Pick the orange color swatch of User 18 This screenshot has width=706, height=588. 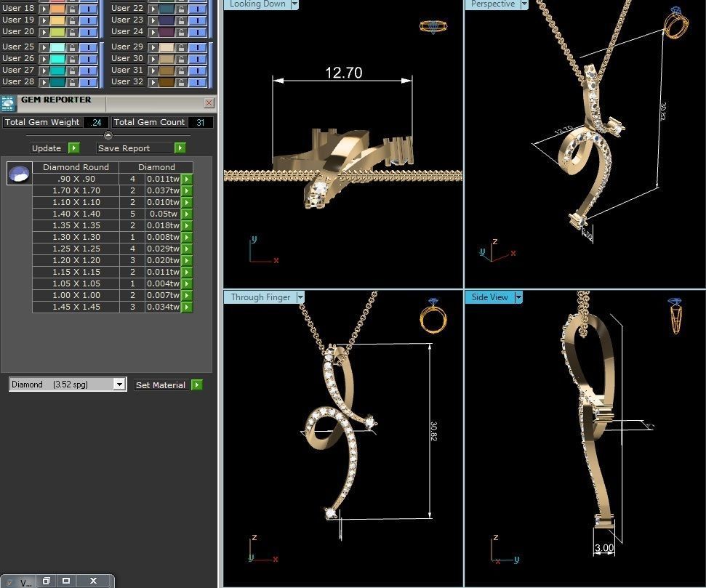point(57,9)
